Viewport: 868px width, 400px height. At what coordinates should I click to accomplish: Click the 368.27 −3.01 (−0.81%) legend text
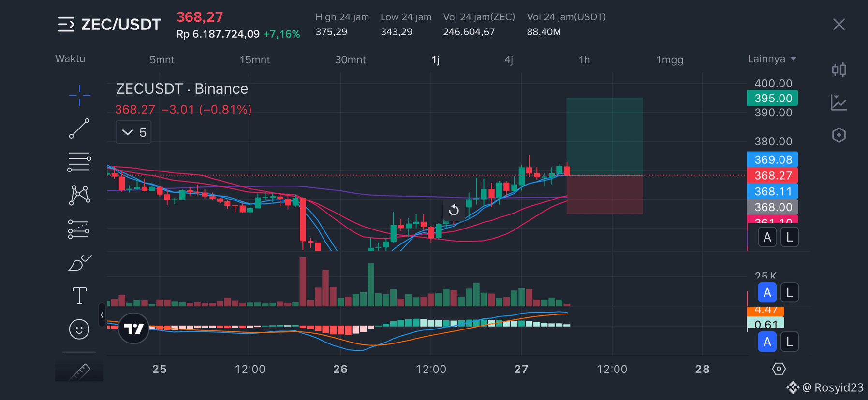pyautogui.click(x=183, y=110)
